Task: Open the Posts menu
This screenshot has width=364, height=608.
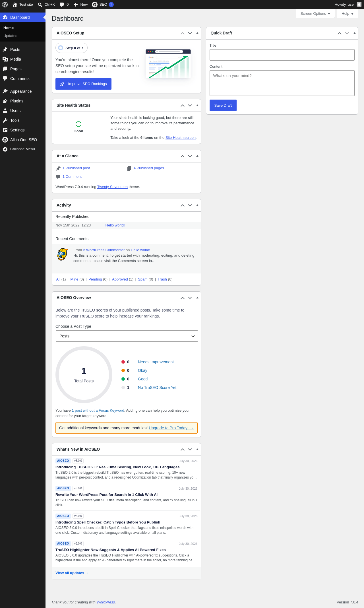Action: coord(23,50)
